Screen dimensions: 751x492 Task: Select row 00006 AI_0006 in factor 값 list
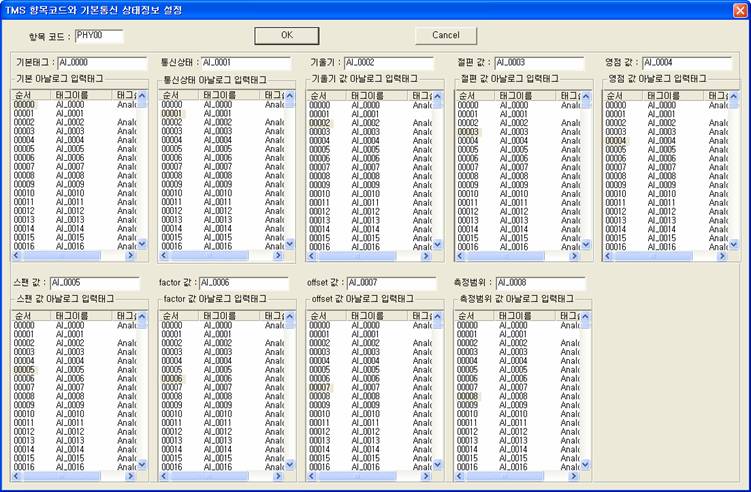222,378
